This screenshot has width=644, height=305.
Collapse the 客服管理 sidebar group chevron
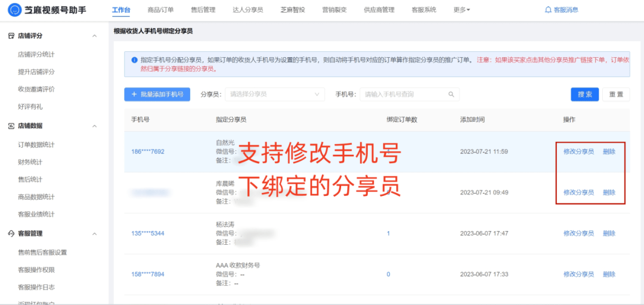click(94, 234)
